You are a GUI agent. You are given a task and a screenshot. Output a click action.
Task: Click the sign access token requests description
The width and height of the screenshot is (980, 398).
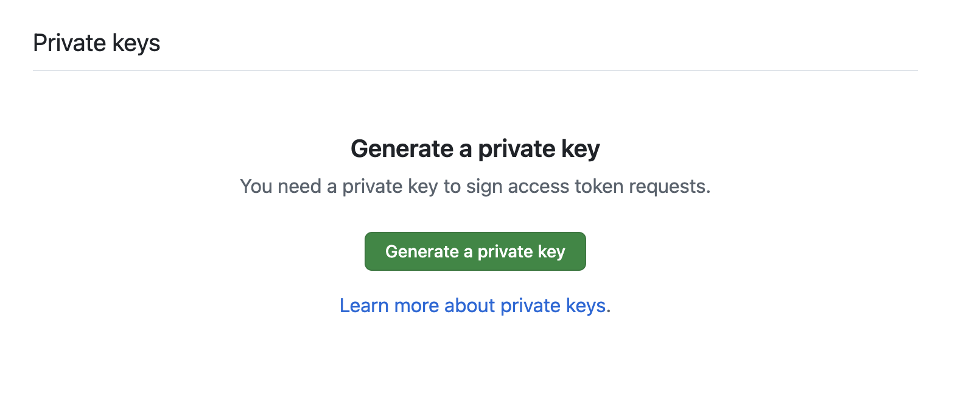(x=475, y=186)
